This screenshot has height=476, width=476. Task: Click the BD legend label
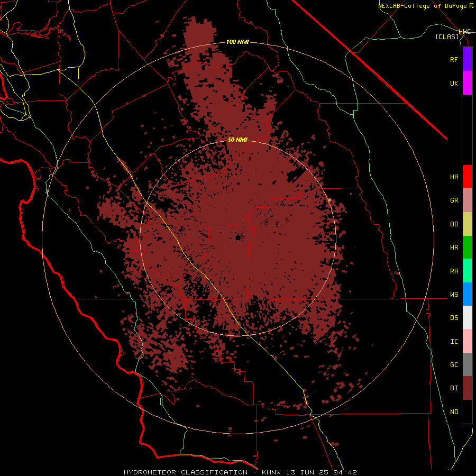click(454, 224)
